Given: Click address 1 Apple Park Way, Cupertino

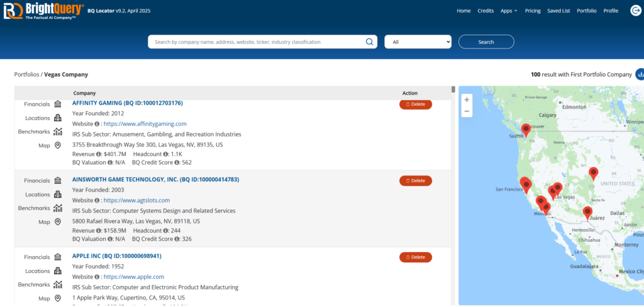Looking at the screenshot, I should [128, 298].
